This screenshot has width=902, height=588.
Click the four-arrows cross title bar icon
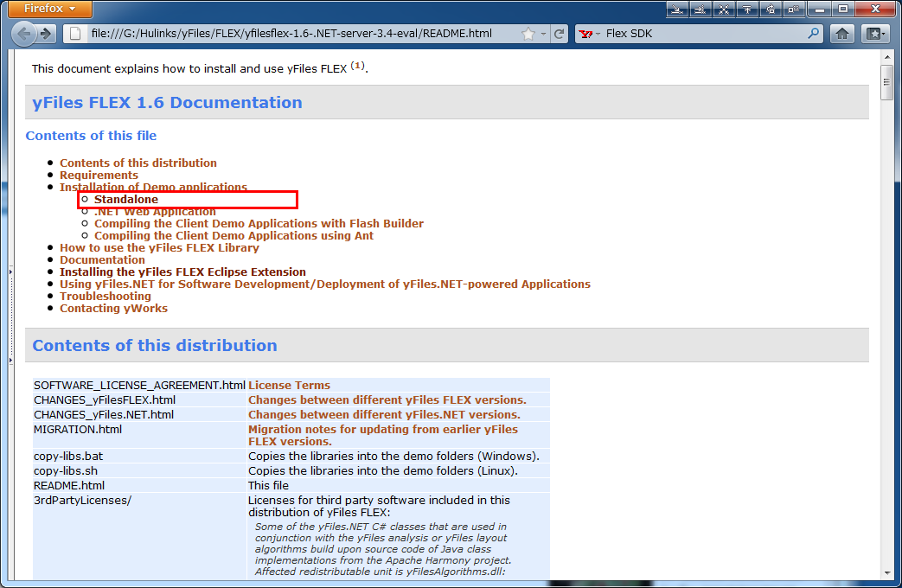[724, 10]
